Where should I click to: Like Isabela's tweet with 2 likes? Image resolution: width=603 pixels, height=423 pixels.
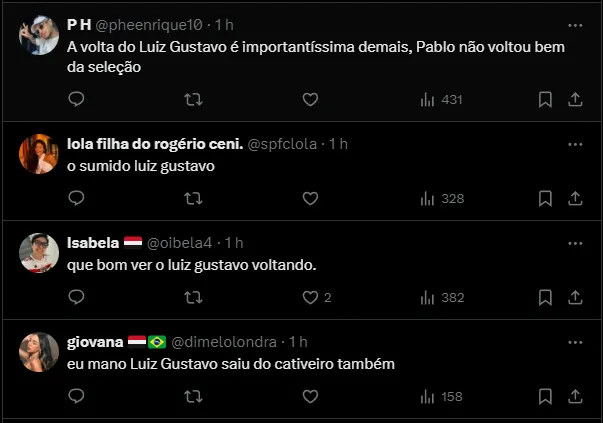click(x=316, y=297)
